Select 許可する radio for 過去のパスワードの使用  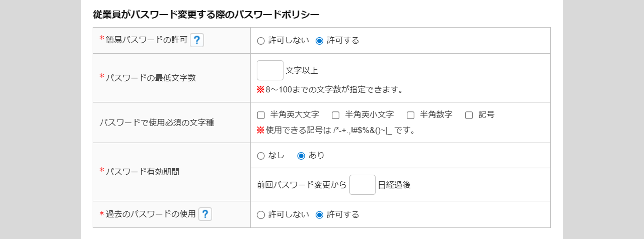point(319,215)
